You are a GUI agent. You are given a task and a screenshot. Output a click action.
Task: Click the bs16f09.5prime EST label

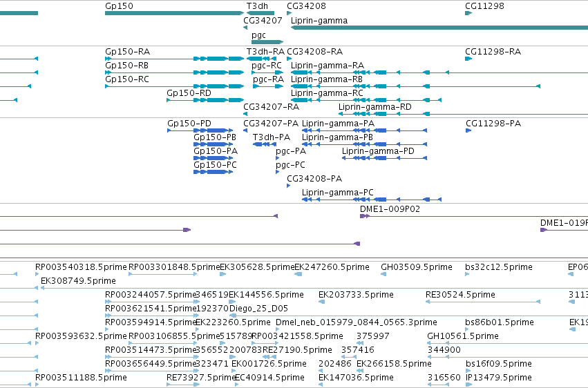pos(499,365)
